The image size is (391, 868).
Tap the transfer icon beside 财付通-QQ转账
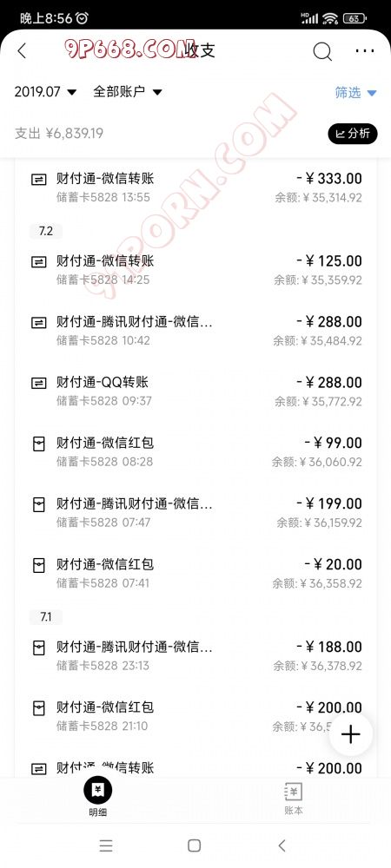39,383
